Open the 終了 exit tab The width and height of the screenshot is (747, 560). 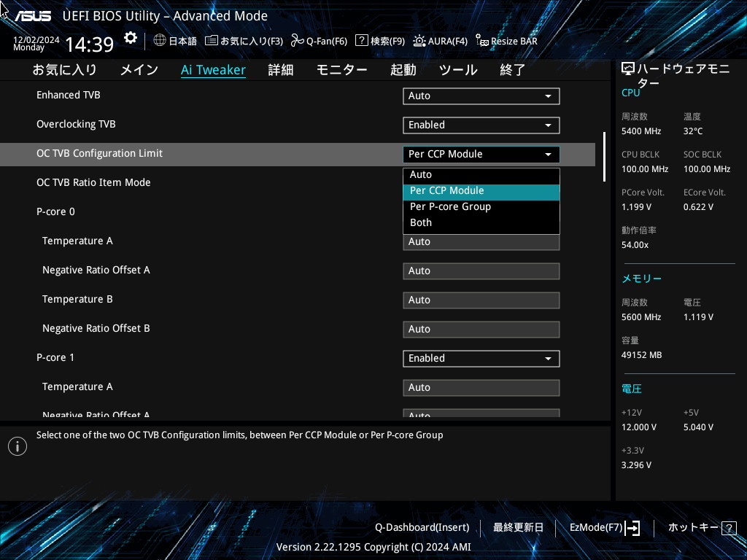click(x=513, y=70)
